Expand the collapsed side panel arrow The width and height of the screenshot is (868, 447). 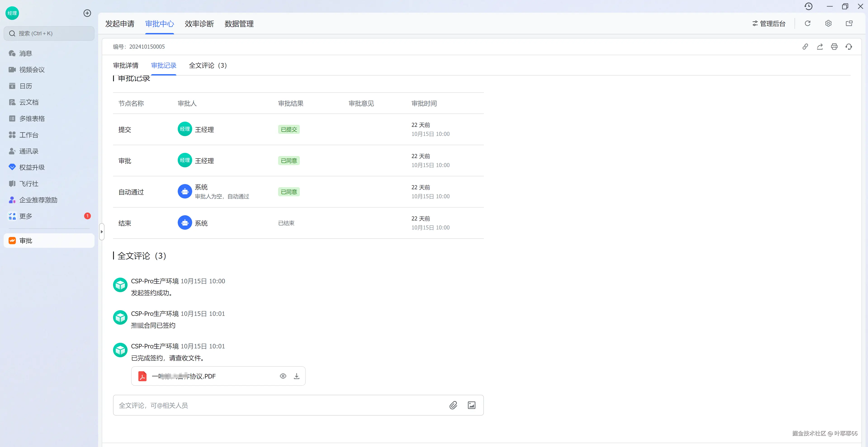coord(102,232)
